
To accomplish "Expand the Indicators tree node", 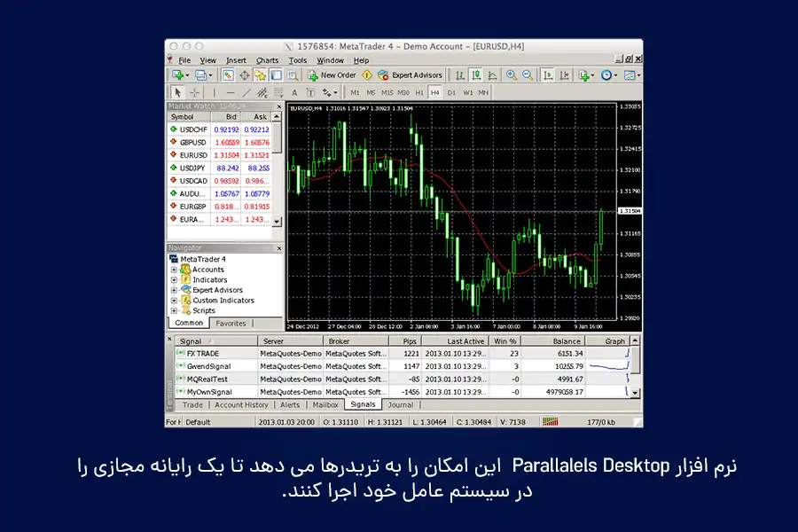I will coord(174,279).
